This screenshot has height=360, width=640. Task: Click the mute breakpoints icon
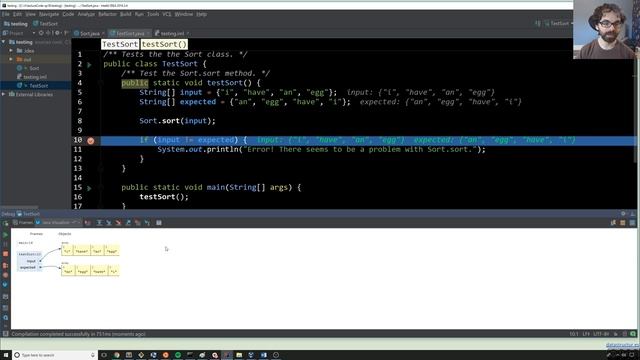click(x=5, y=275)
